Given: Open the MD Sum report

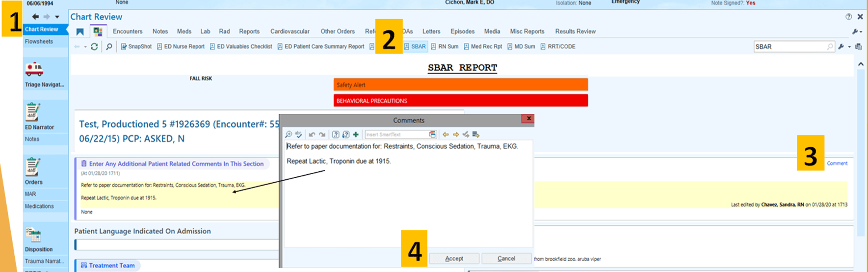Looking at the screenshot, I should point(521,47).
